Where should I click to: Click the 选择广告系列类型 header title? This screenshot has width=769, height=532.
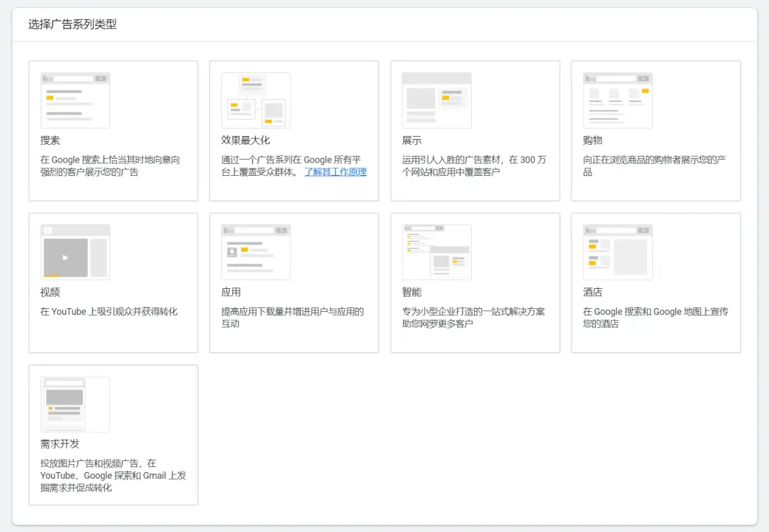[x=72, y=24]
